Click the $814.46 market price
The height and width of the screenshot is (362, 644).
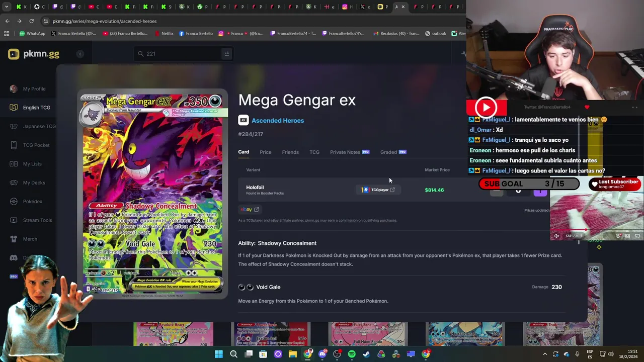point(434,190)
